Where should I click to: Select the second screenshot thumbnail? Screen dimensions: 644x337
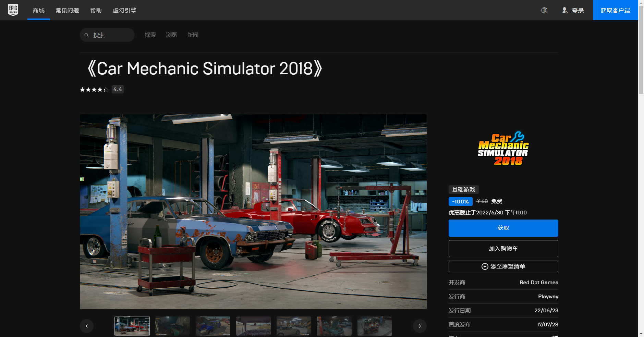172,326
